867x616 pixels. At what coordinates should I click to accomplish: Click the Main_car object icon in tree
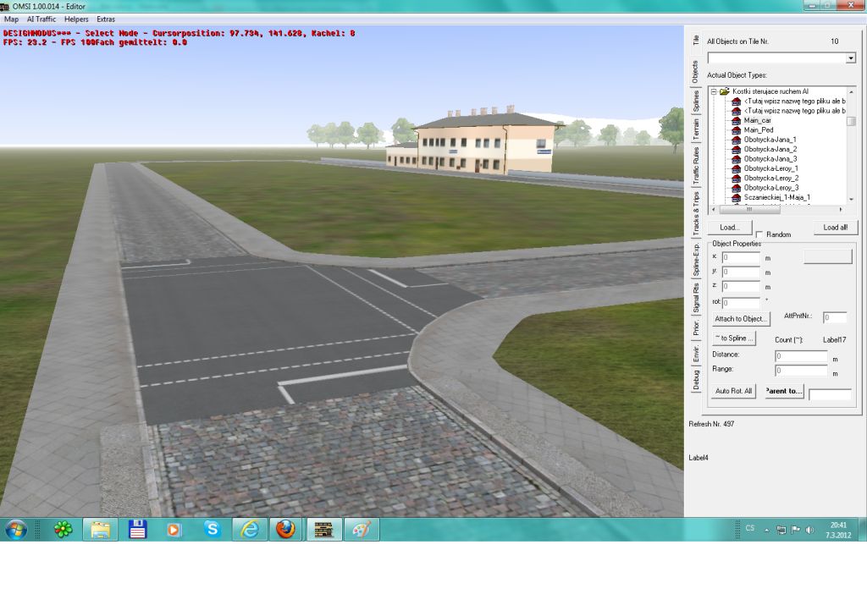pyautogui.click(x=737, y=120)
